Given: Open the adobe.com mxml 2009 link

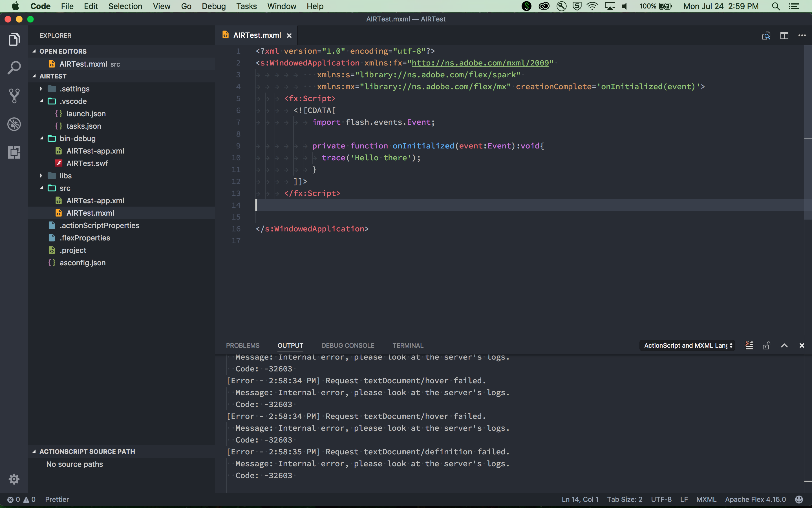Looking at the screenshot, I should pyautogui.click(x=480, y=63).
